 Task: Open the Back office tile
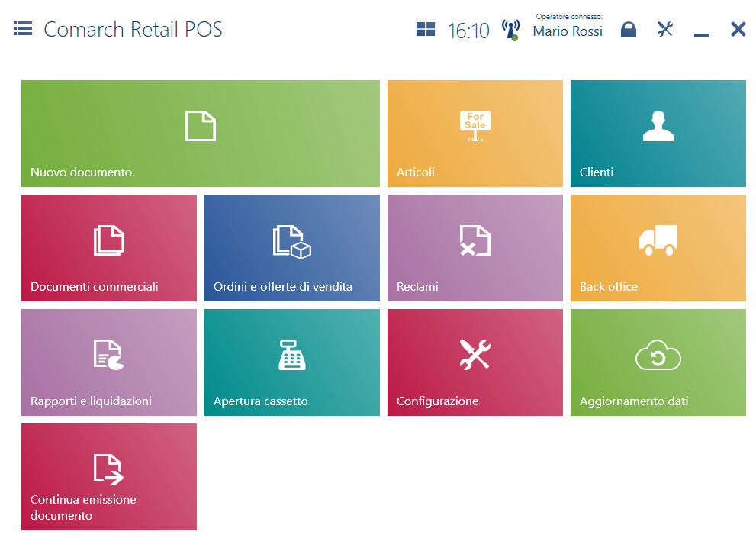point(658,248)
